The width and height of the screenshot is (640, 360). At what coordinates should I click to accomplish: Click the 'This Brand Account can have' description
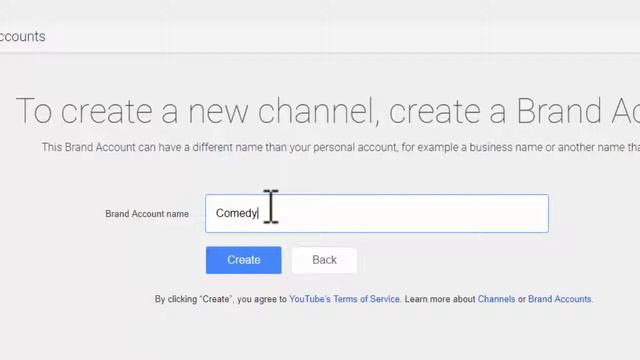[x=341, y=147]
